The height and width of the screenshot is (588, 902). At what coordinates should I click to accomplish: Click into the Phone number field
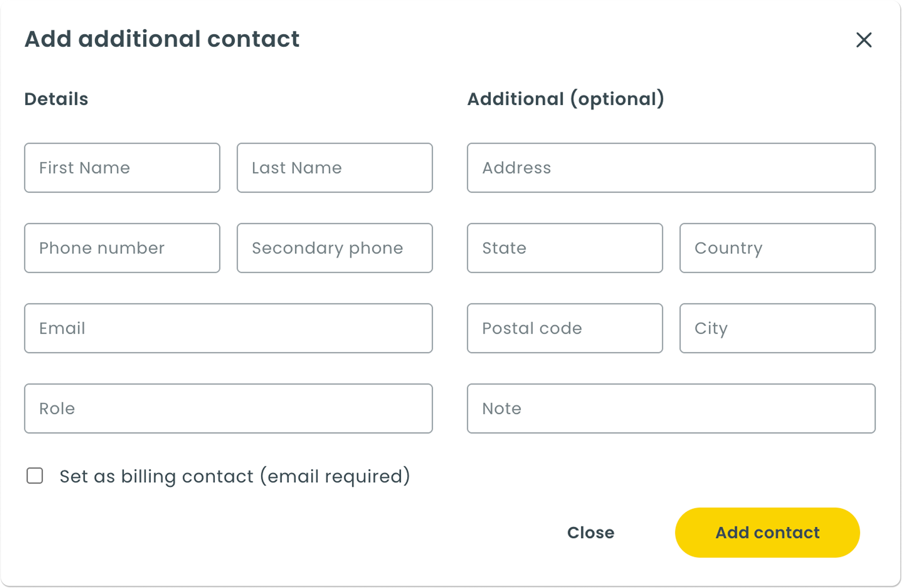pyautogui.click(x=122, y=248)
